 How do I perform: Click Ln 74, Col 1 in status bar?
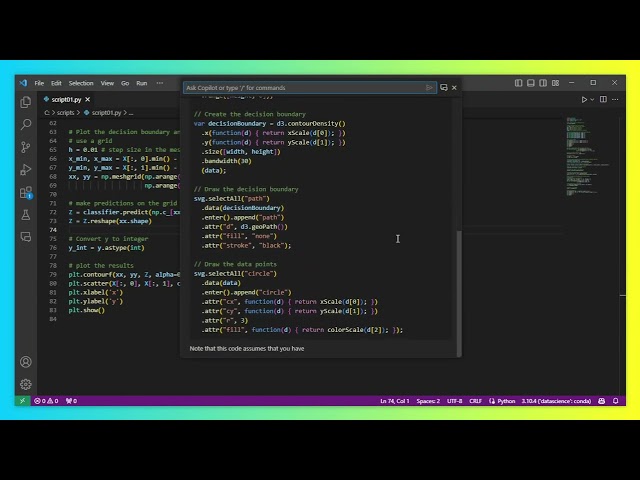coord(395,401)
